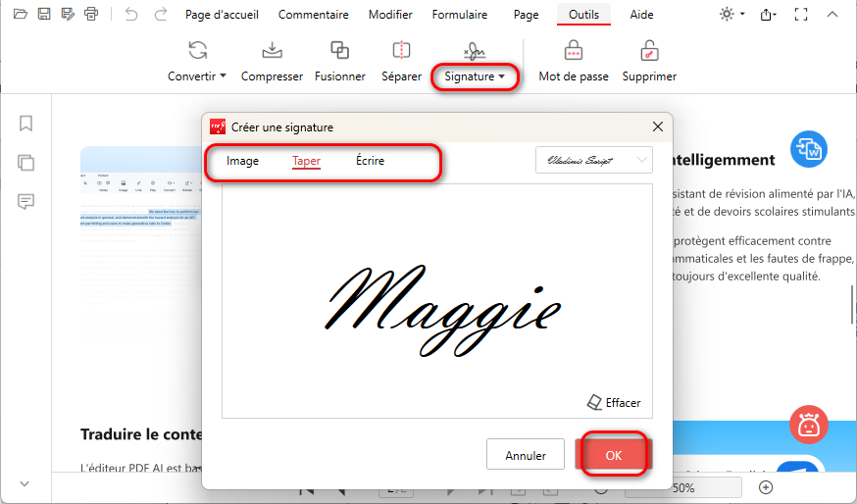Click the Séparer tool
This screenshot has height=504, width=857.
(x=401, y=62)
